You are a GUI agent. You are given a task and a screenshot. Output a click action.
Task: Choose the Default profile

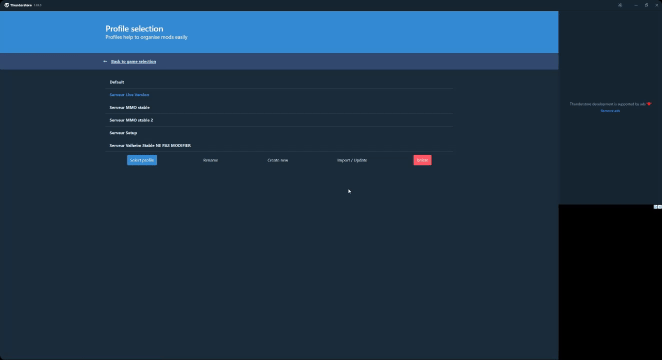point(279,82)
